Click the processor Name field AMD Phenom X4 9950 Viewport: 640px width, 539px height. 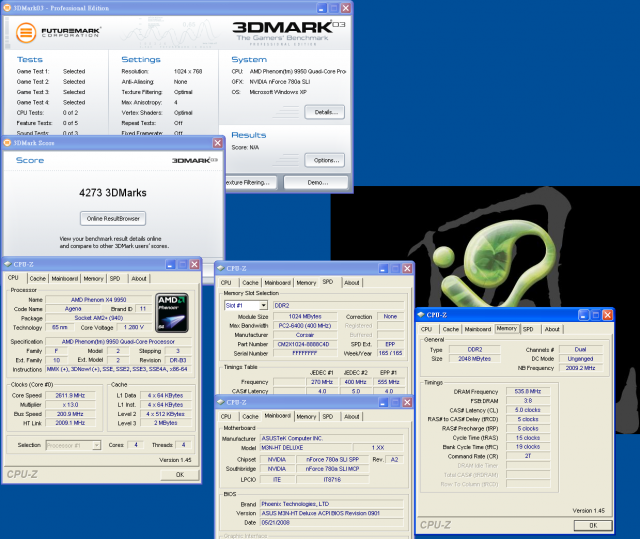pos(98,299)
